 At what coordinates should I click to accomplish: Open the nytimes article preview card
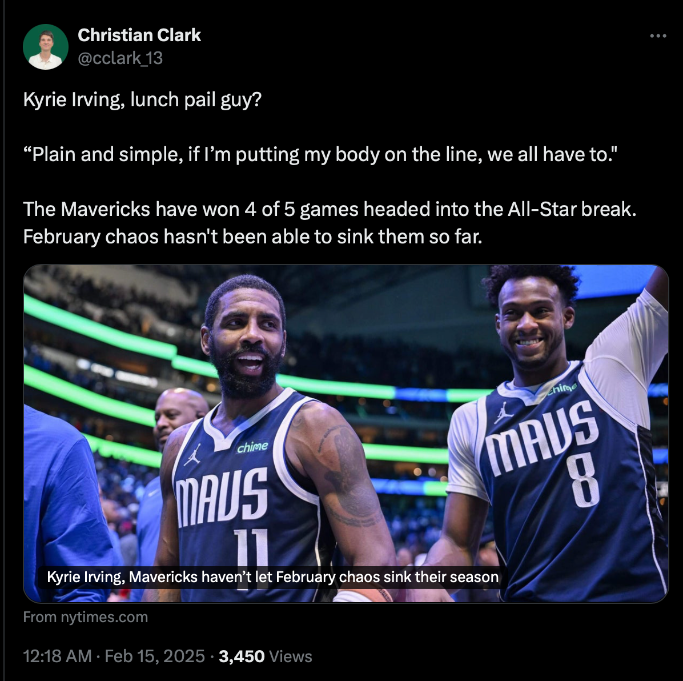point(345,434)
